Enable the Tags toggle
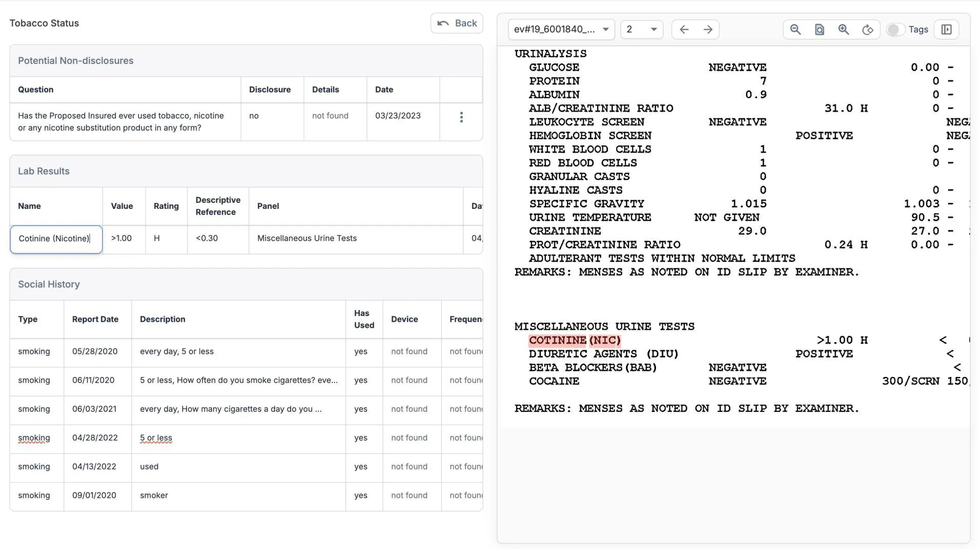 coord(895,30)
